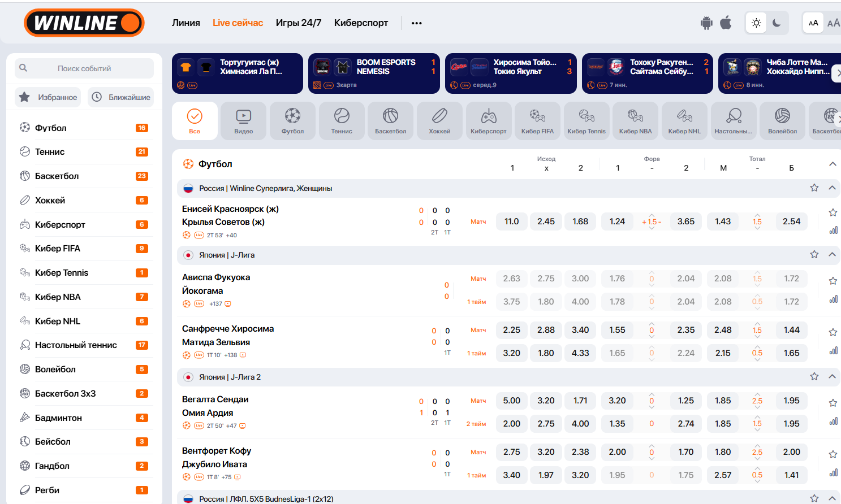Open the Избранное favorites filter
The height and width of the screenshot is (504, 841).
pos(48,97)
